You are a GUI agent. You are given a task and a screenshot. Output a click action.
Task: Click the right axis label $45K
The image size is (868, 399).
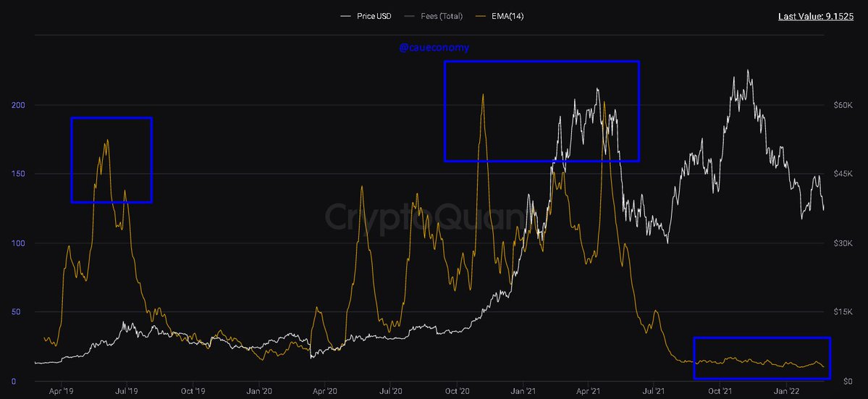(x=842, y=174)
